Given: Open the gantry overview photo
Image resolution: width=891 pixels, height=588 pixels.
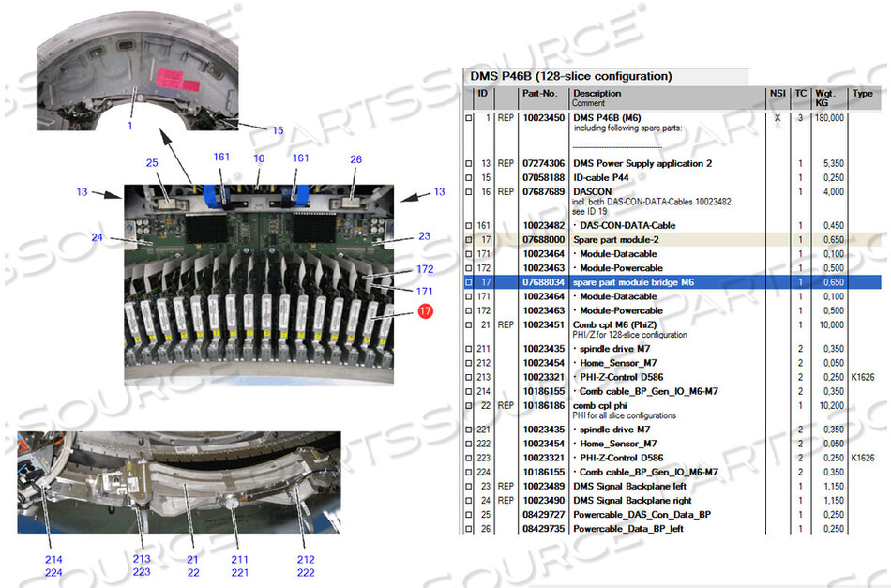Looking at the screenshot, I should pyautogui.click(x=138, y=71).
